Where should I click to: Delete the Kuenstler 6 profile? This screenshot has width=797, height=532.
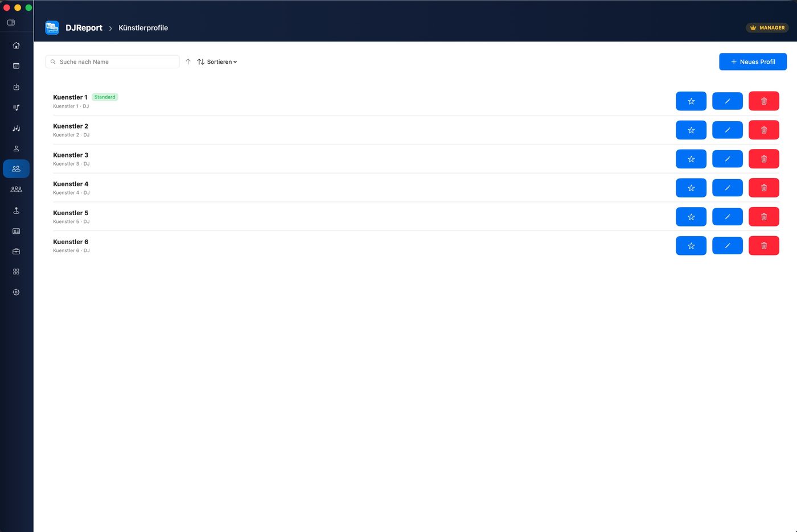763,246
